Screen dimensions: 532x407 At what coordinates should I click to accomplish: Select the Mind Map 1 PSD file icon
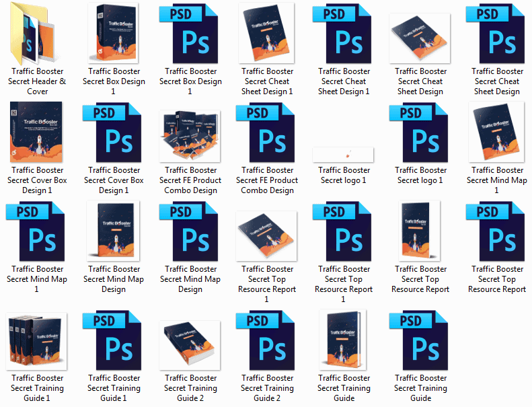[x=35, y=231]
